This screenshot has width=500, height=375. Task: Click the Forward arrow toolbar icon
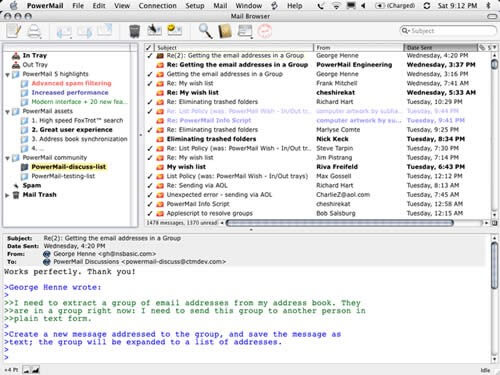tap(85, 32)
